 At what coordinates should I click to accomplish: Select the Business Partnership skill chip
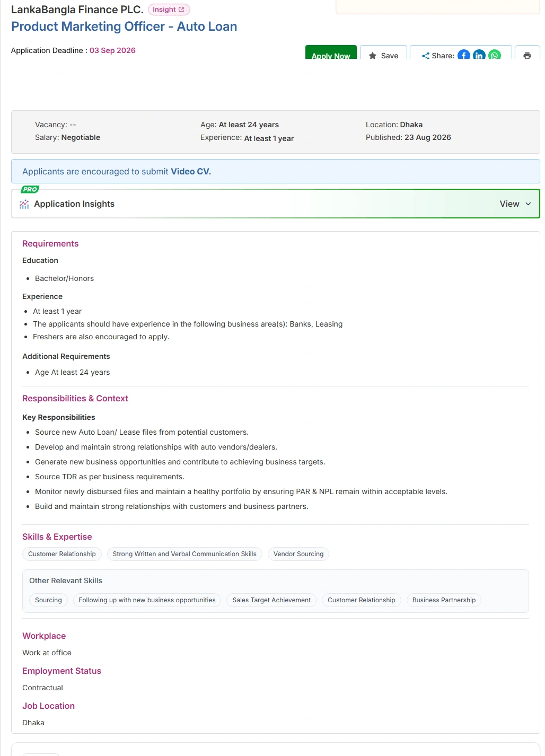click(x=444, y=600)
